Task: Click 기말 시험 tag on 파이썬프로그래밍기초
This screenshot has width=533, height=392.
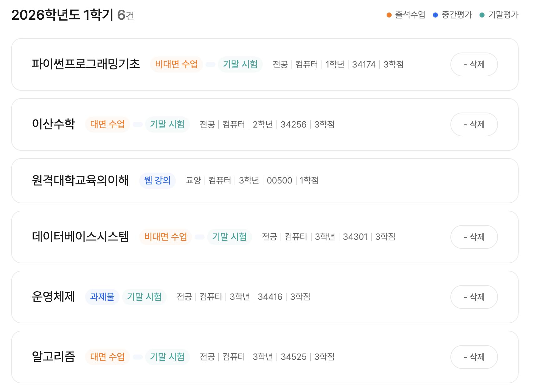Action: 240,64
